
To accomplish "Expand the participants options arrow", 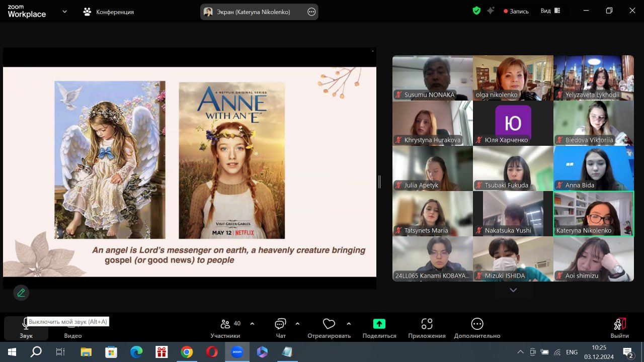I will pyautogui.click(x=252, y=324).
